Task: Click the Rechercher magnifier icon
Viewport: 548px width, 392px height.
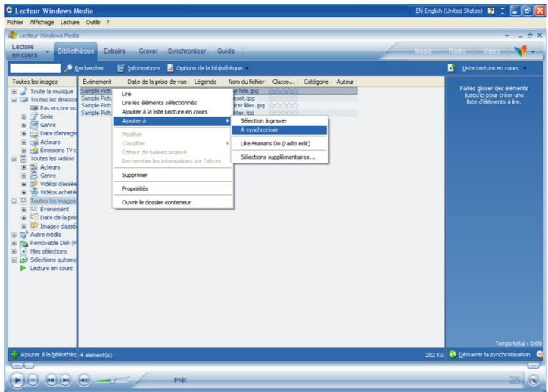Action: [x=68, y=68]
